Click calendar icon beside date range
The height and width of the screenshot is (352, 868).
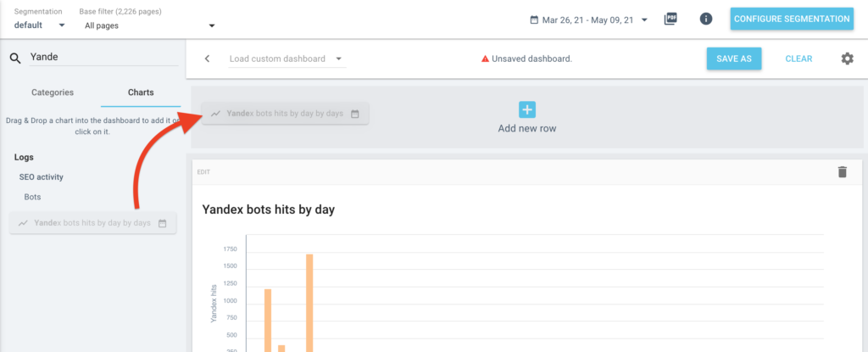(x=534, y=20)
